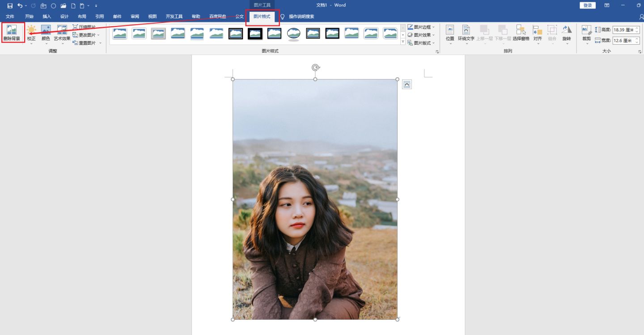Viewport: 644px width, 335px height.
Task: Decrease the 高度 height with down spinner
Action: (x=637, y=32)
